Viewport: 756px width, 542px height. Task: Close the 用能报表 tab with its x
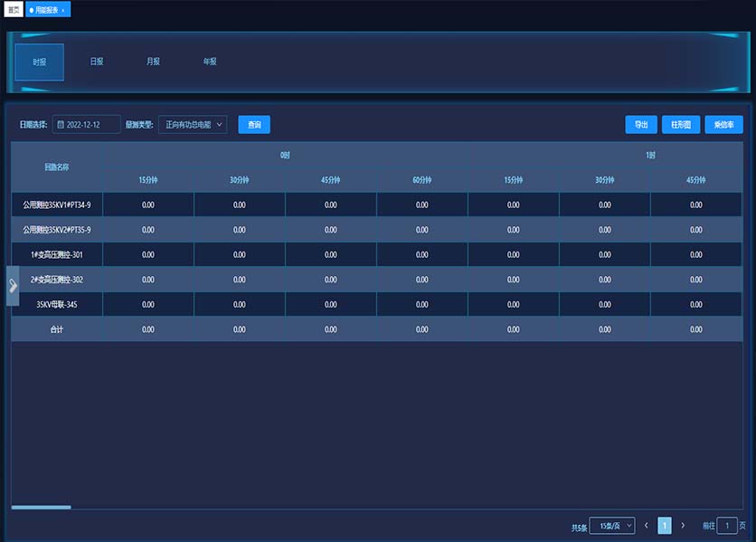click(x=63, y=9)
